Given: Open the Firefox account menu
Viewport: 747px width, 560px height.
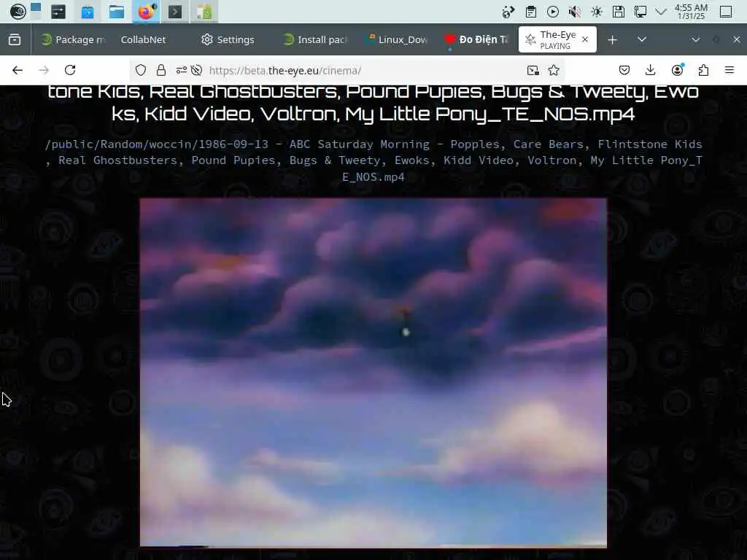Looking at the screenshot, I should point(677,70).
